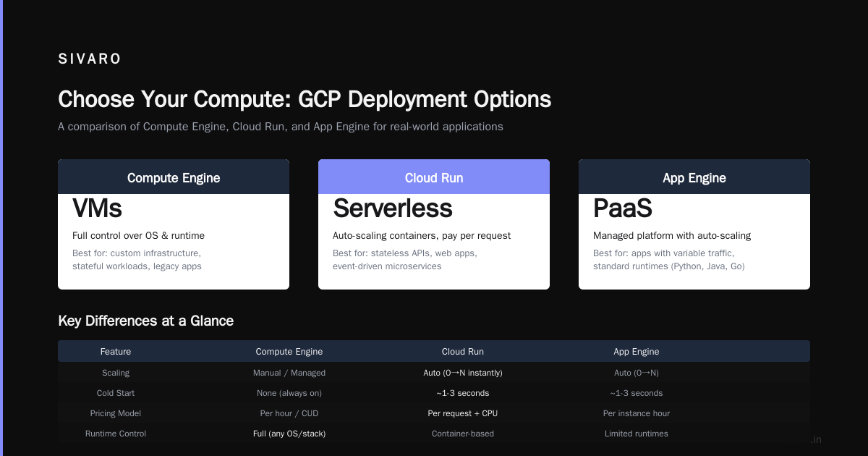
Task: Click 'Auto-scaling containers, pay per request' text
Action: [422, 235]
